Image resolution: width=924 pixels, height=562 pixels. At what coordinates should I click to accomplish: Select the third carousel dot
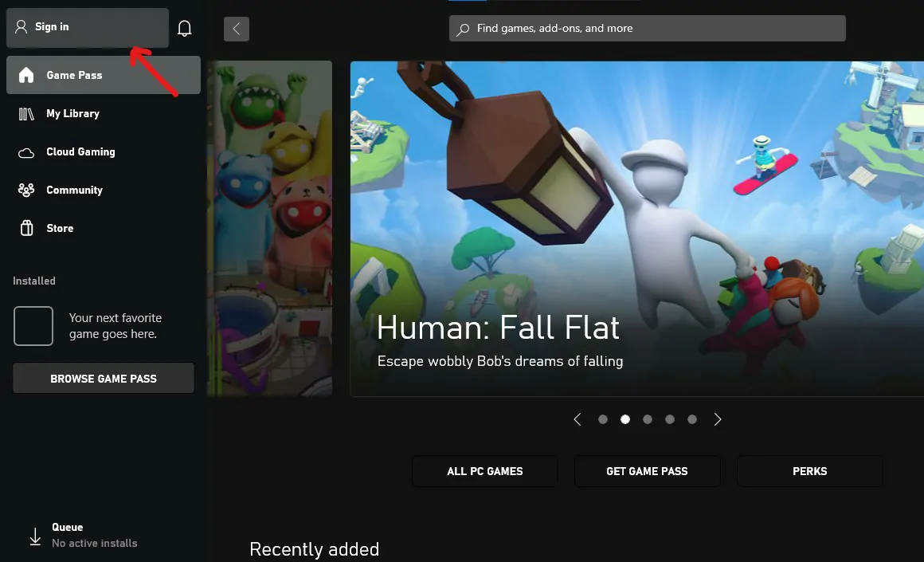pyautogui.click(x=648, y=419)
